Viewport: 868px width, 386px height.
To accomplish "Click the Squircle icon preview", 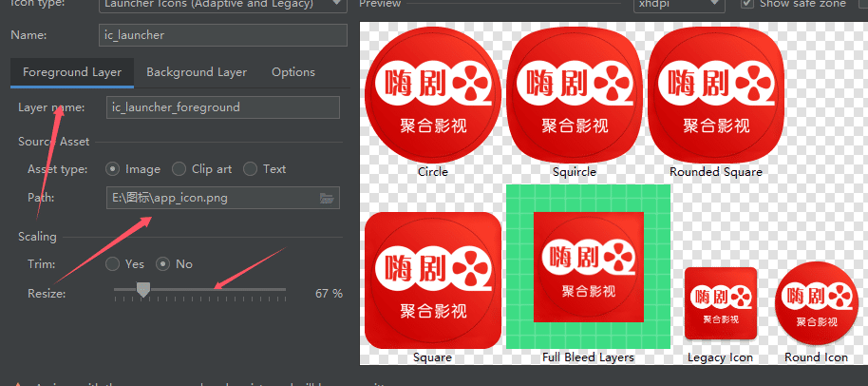I will (x=575, y=95).
